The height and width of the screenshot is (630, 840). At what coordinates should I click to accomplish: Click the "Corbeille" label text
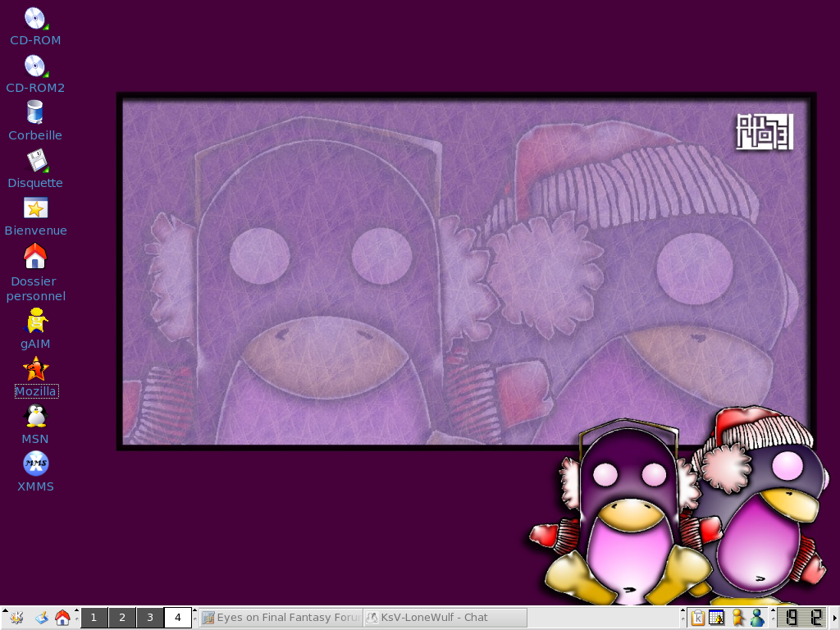(35, 135)
